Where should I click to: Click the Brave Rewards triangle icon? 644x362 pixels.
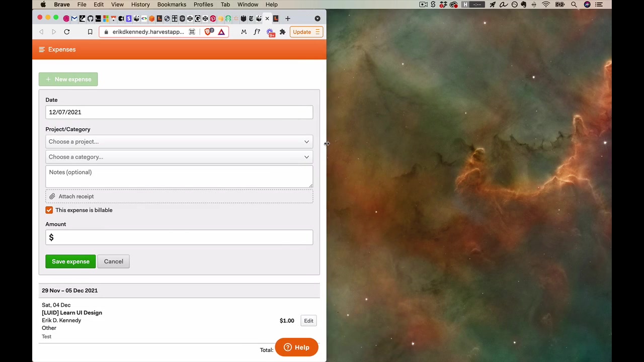pos(221,32)
